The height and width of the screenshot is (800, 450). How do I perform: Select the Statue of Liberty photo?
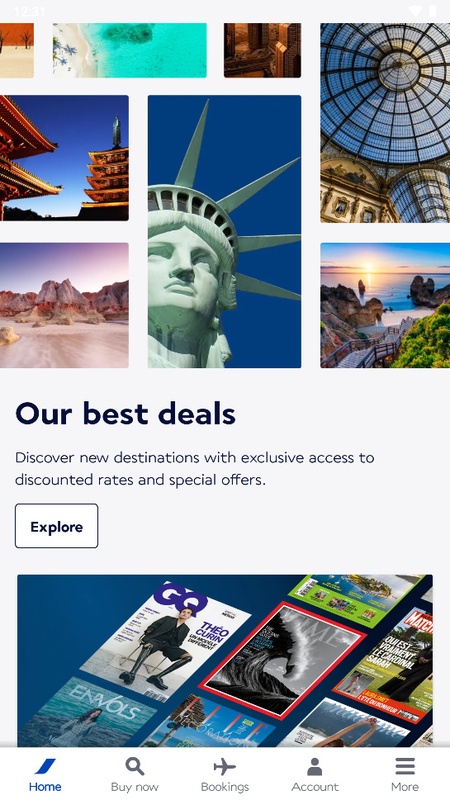[224, 231]
